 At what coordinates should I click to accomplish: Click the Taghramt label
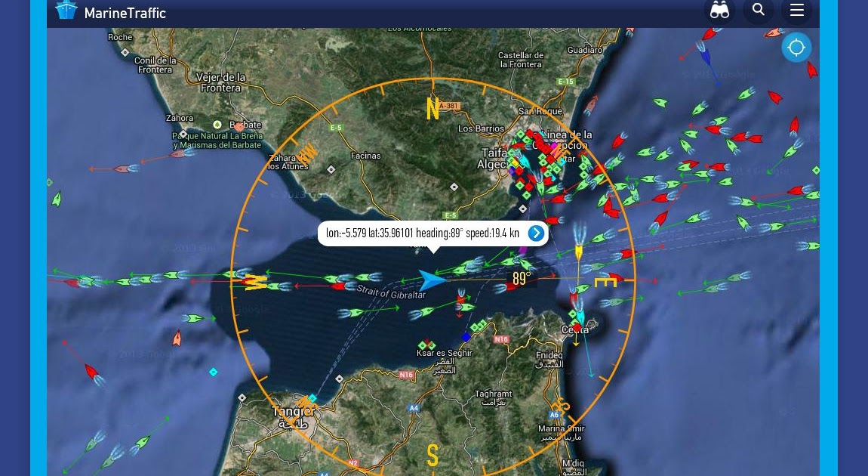click(x=493, y=394)
